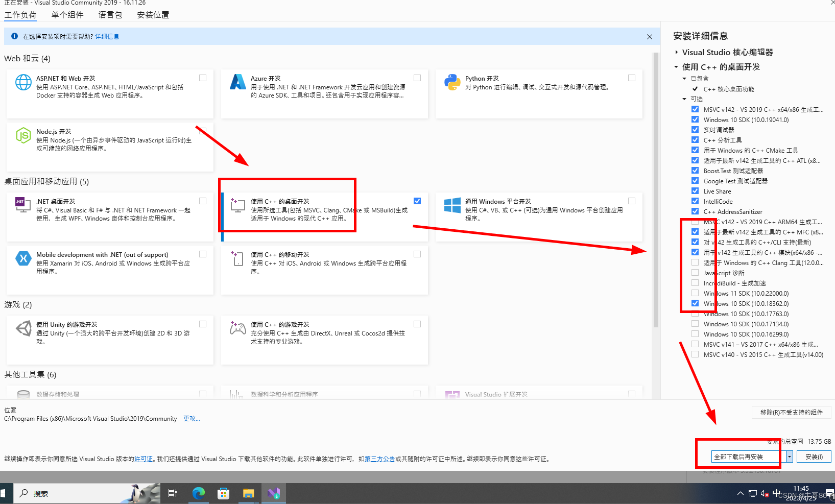
Task: Click the C++ 核心桌面功能 included item
Action: (729, 89)
